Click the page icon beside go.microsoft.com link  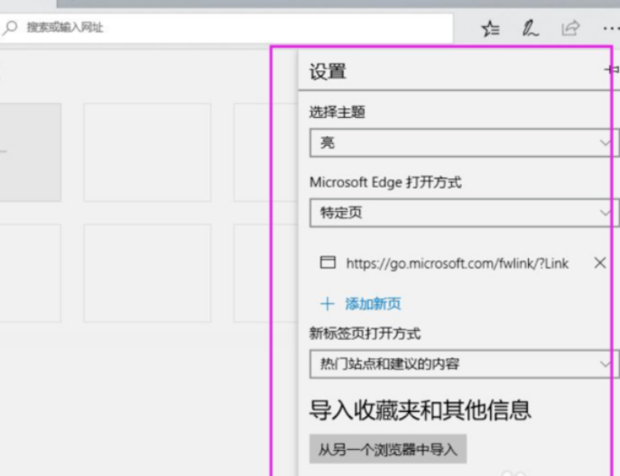(328, 263)
